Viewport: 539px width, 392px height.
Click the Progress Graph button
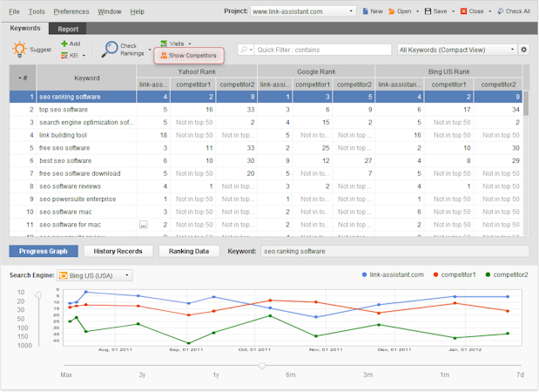tap(44, 252)
